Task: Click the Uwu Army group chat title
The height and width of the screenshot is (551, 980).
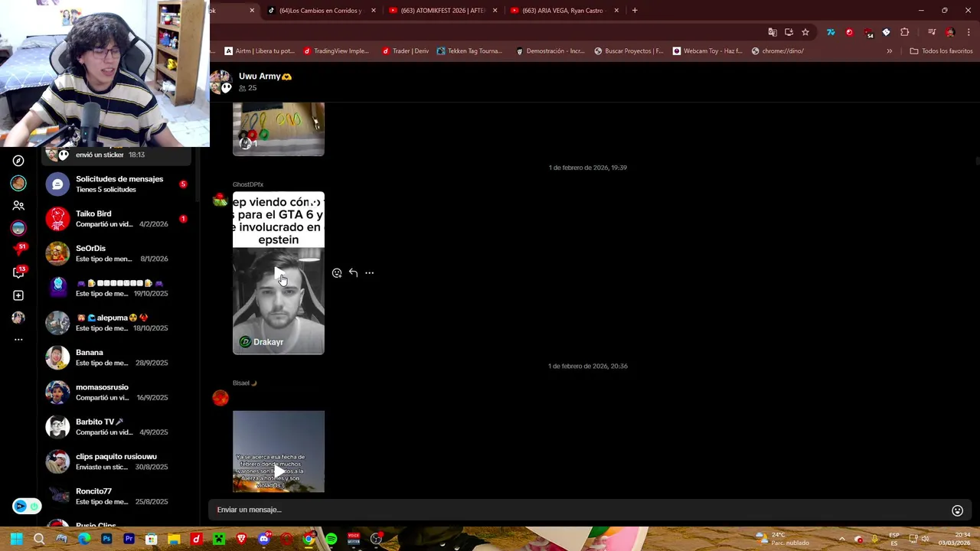Action: [x=265, y=77]
